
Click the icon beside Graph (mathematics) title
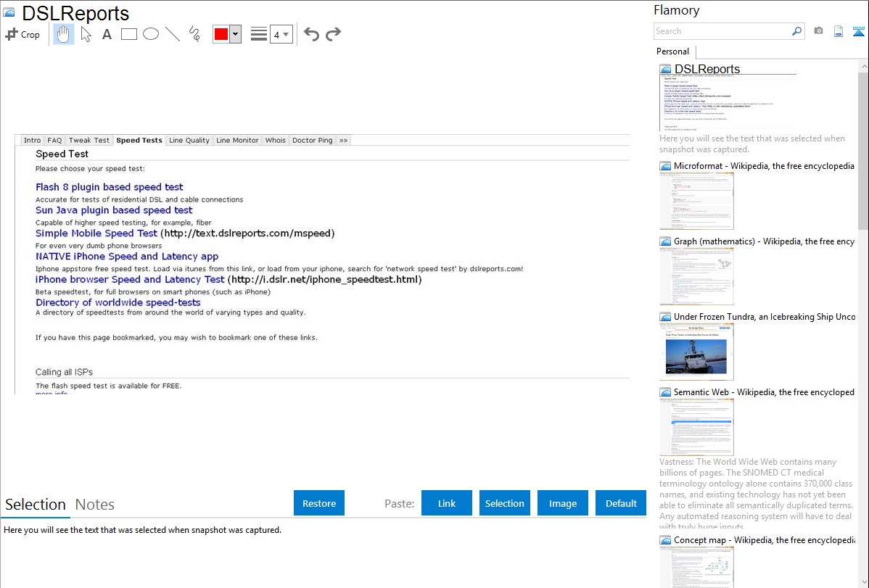point(665,241)
